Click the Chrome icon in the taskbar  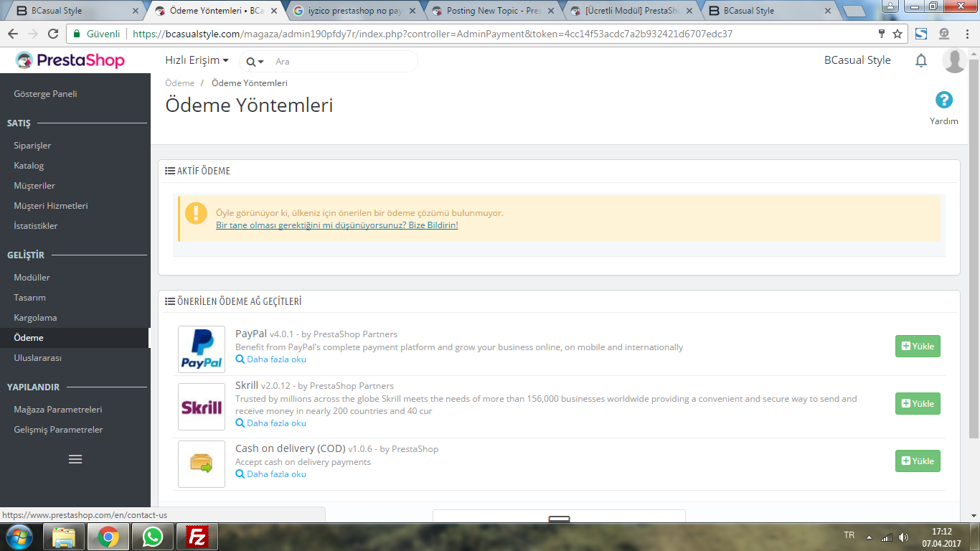pos(108,537)
